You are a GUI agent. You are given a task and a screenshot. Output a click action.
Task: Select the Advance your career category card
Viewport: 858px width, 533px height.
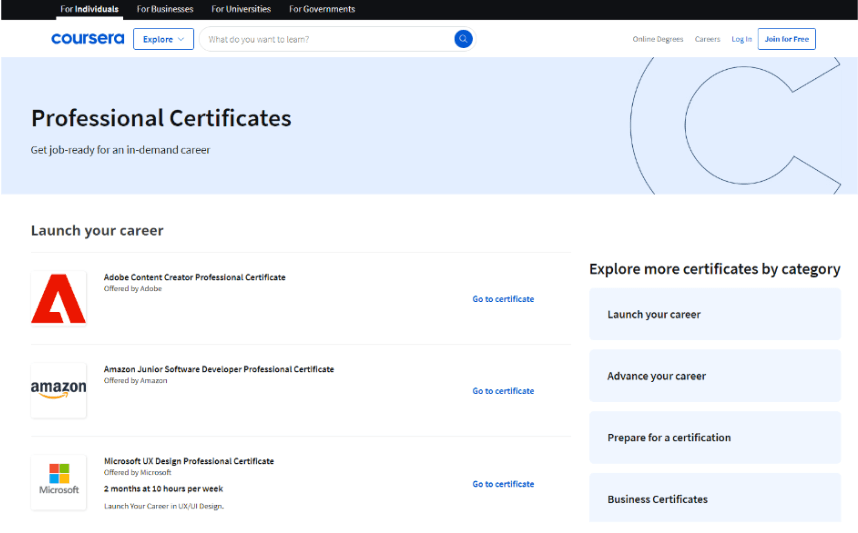(x=715, y=376)
